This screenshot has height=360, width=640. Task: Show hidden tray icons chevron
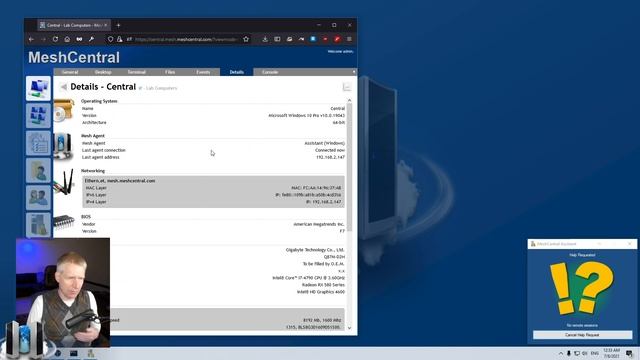click(561, 353)
